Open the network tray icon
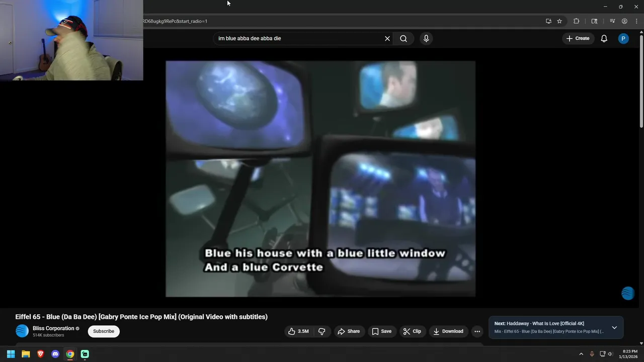The height and width of the screenshot is (362, 644). [602, 354]
